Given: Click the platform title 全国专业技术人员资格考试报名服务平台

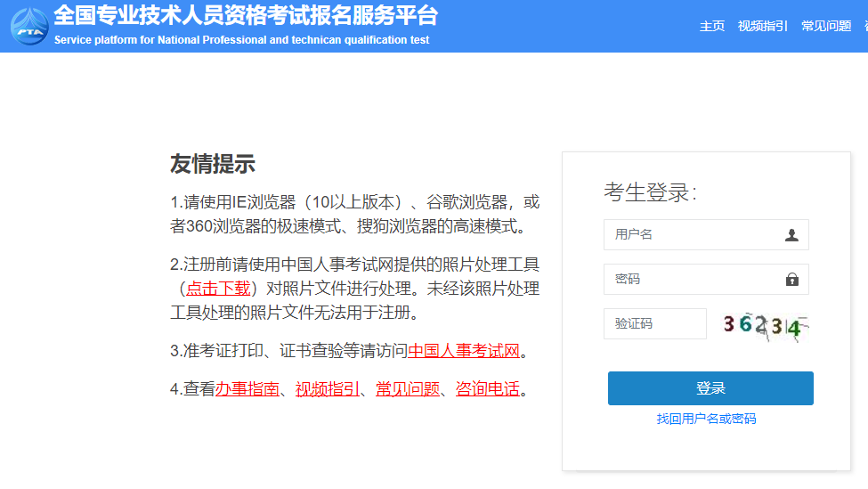Looking at the screenshot, I should (x=246, y=15).
